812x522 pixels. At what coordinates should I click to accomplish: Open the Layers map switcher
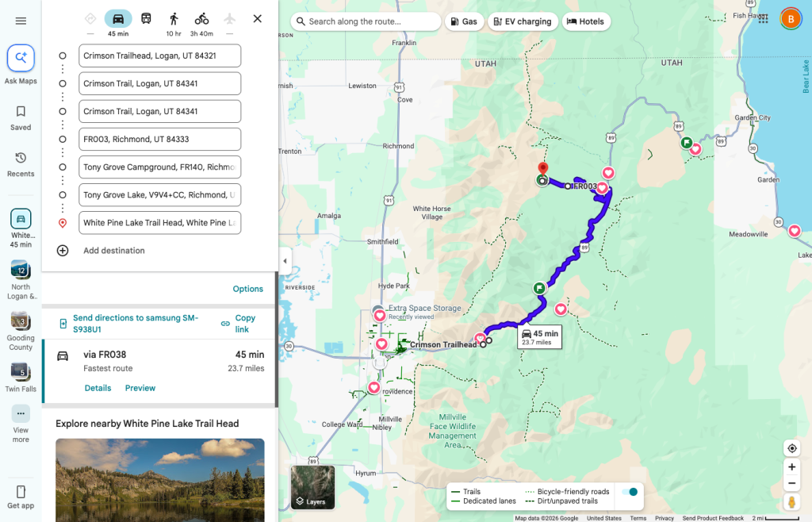click(x=312, y=487)
